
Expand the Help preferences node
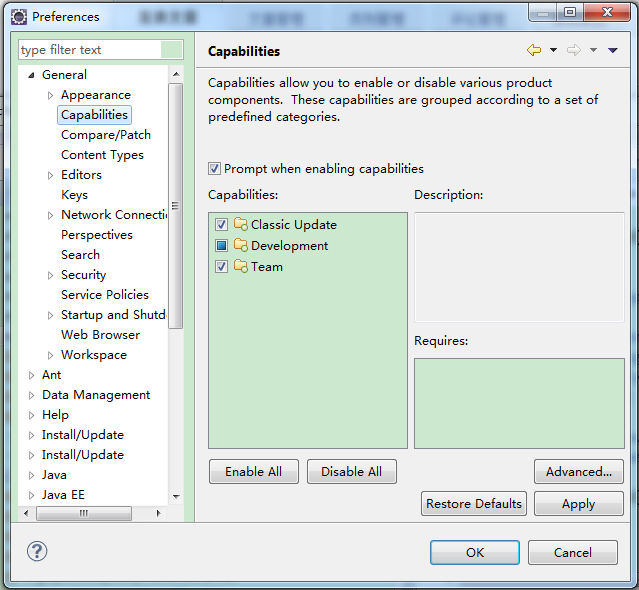[31, 415]
